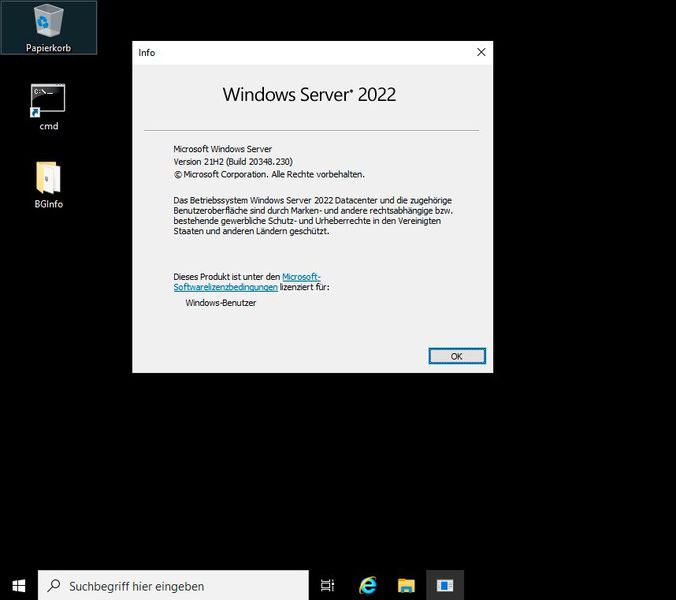Close the Info dialog window
Viewport: 676px width, 600px height.
point(481,52)
